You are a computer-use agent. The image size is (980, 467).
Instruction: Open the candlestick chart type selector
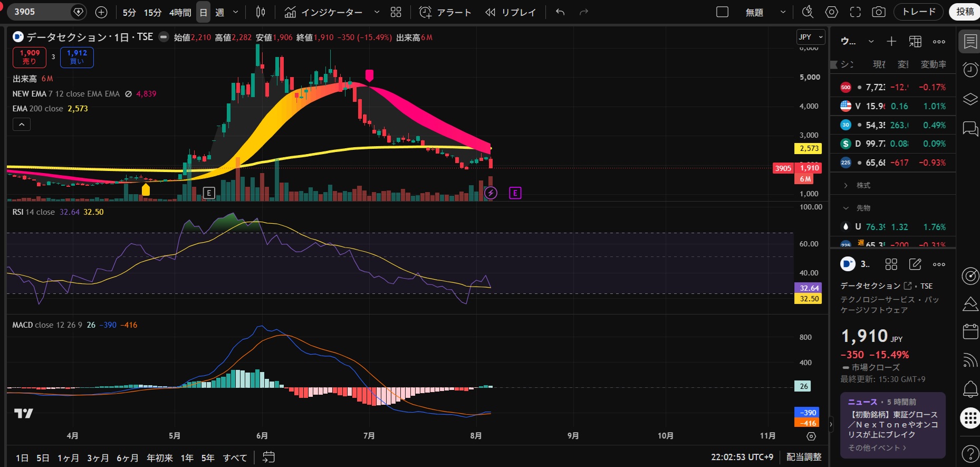click(261, 12)
